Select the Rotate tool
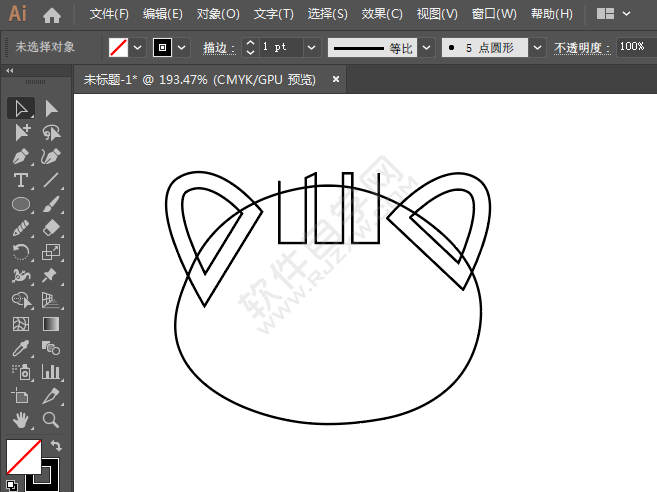Viewport: 657px width, 492px height. (x=21, y=252)
